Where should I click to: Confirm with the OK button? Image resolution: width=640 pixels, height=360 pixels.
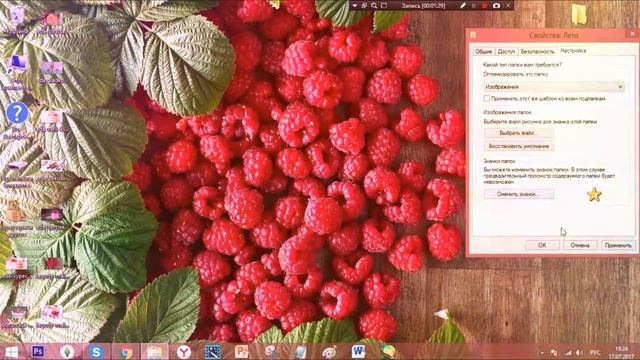point(542,245)
